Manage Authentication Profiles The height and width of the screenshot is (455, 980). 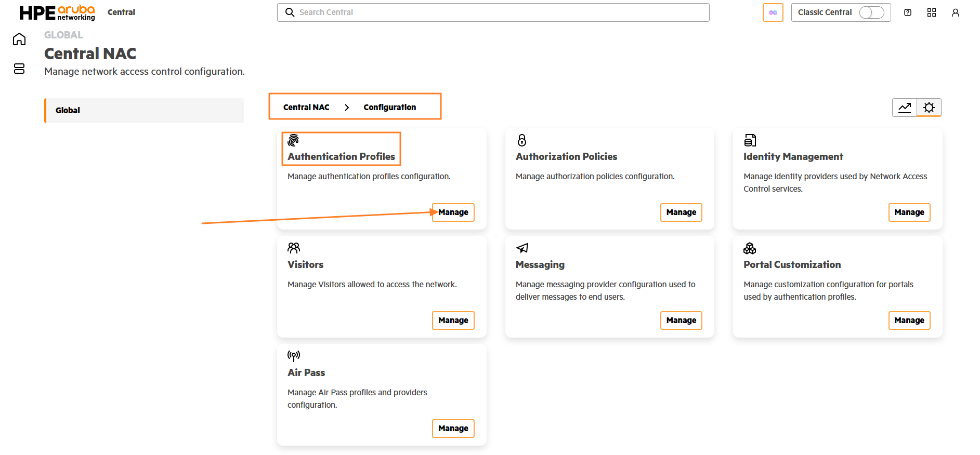coord(453,212)
